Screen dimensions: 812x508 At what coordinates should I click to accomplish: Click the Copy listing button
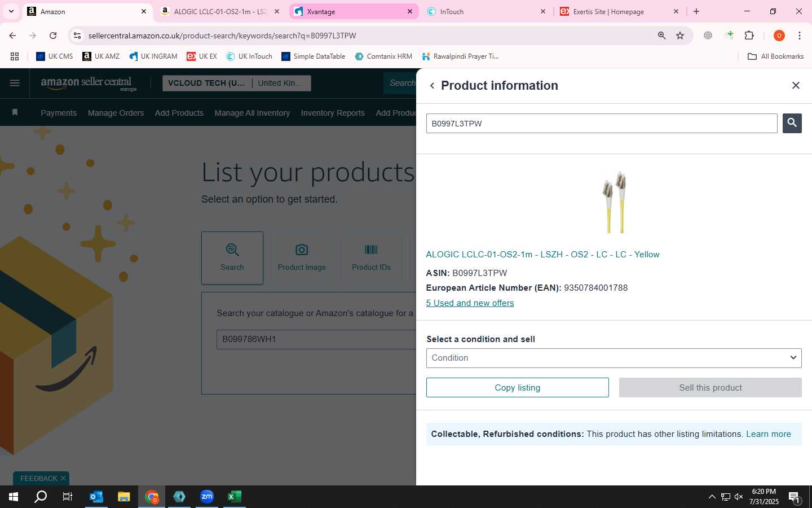[517, 388]
